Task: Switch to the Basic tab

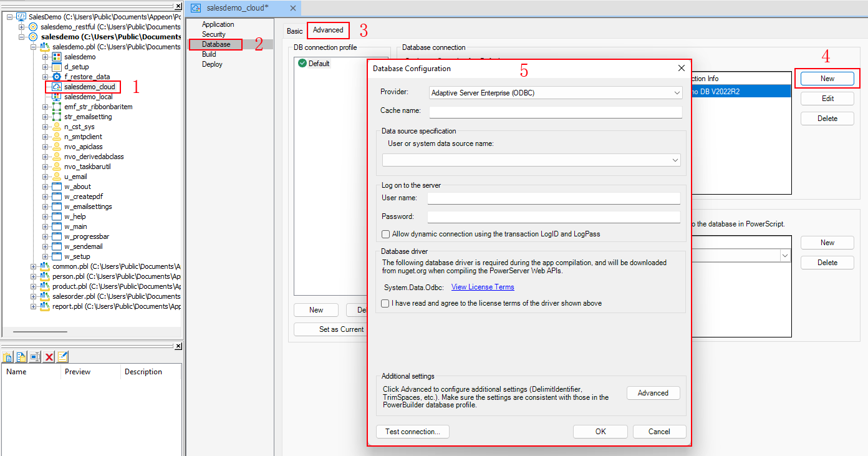Action: click(294, 31)
